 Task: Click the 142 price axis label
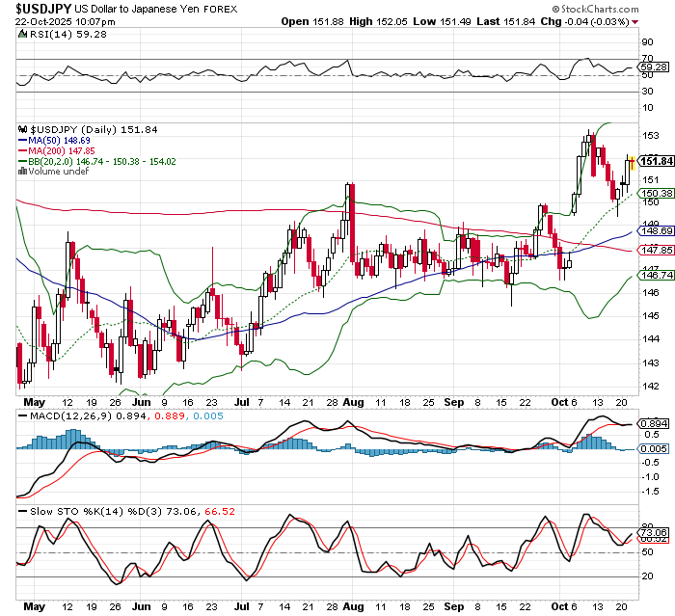(651, 387)
